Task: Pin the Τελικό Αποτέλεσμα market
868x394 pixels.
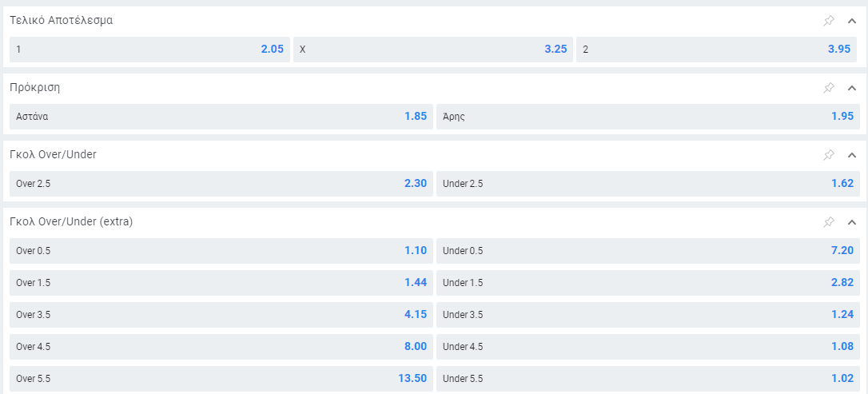Action: (829, 21)
